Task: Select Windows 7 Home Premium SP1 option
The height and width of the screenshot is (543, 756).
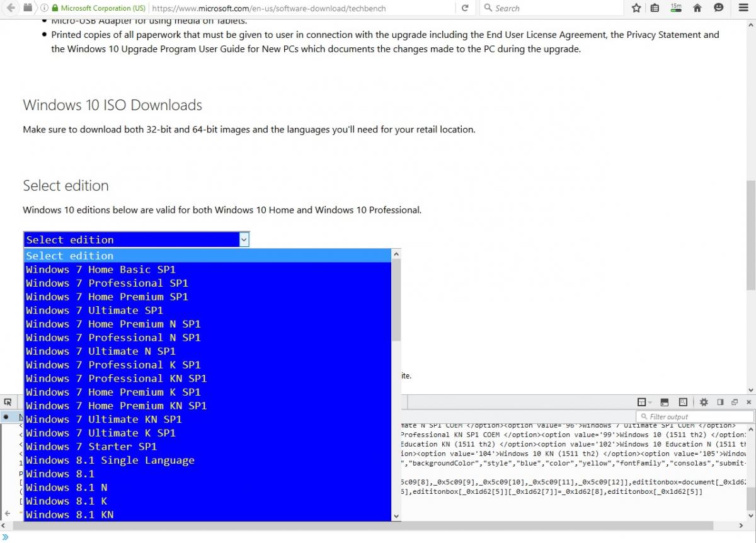Action: (x=207, y=297)
